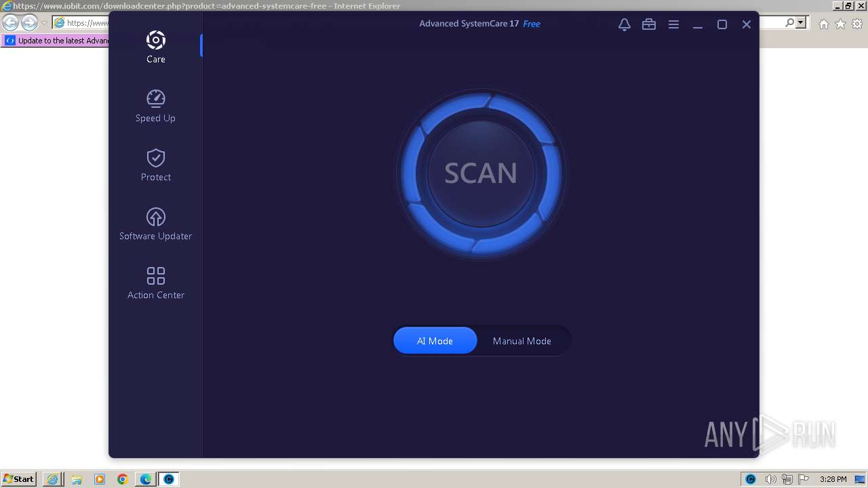Image resolution: width=868 pixels, height=488 pixels.
Task: Click the 3:28 PM clock
Action: pos(833,479)
